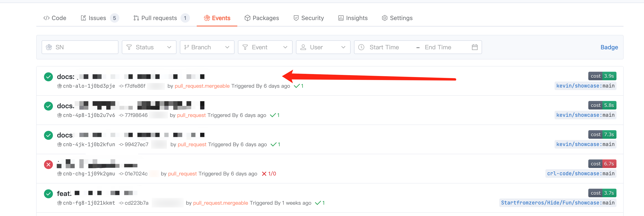Click the clock icon in Start Time field

pos(361,47)
